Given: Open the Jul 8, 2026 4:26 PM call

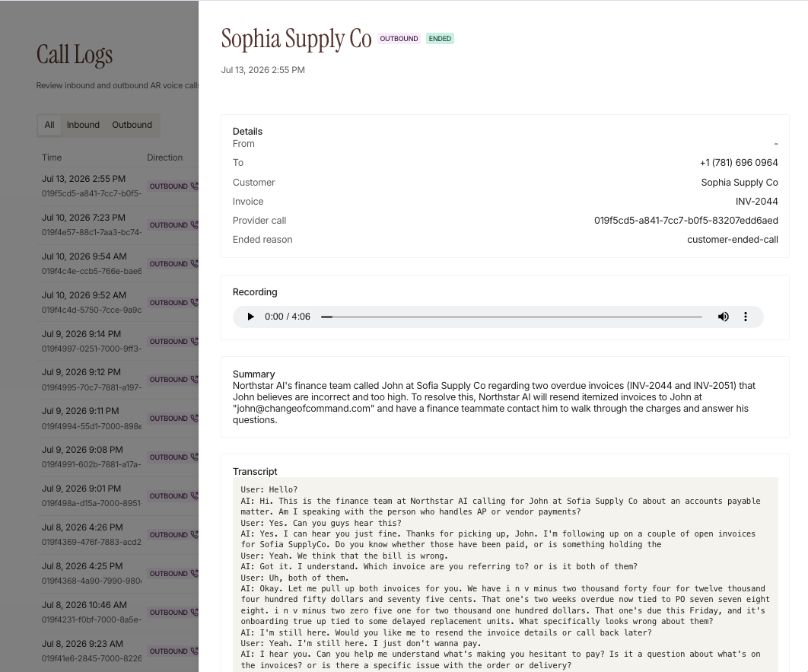Looking at the screenshot, I should coord(117,534).
